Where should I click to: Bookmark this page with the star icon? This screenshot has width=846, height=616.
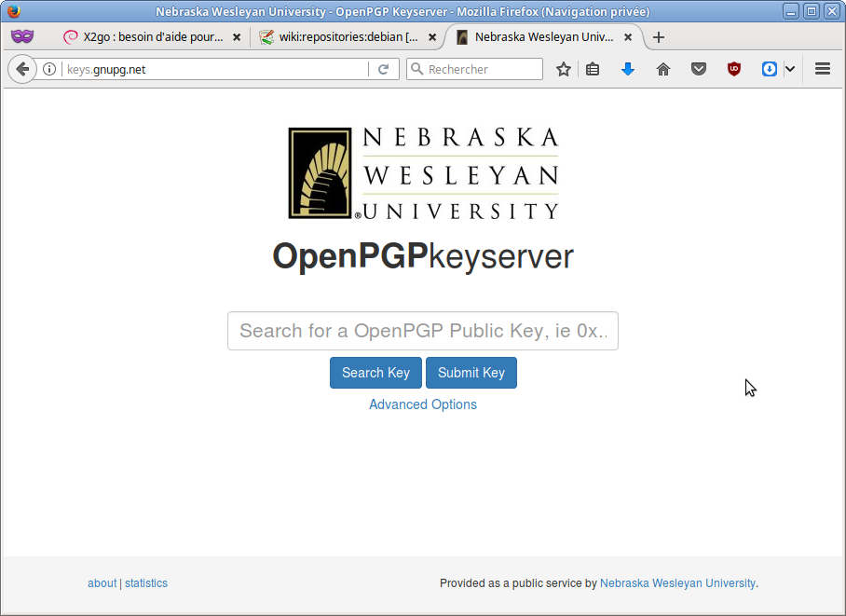(x=564, y=69)
